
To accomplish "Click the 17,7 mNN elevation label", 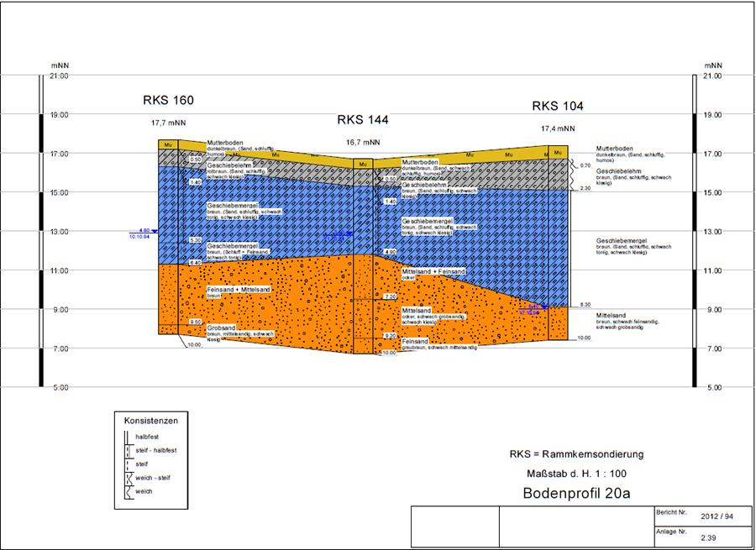I will (168, 123).
